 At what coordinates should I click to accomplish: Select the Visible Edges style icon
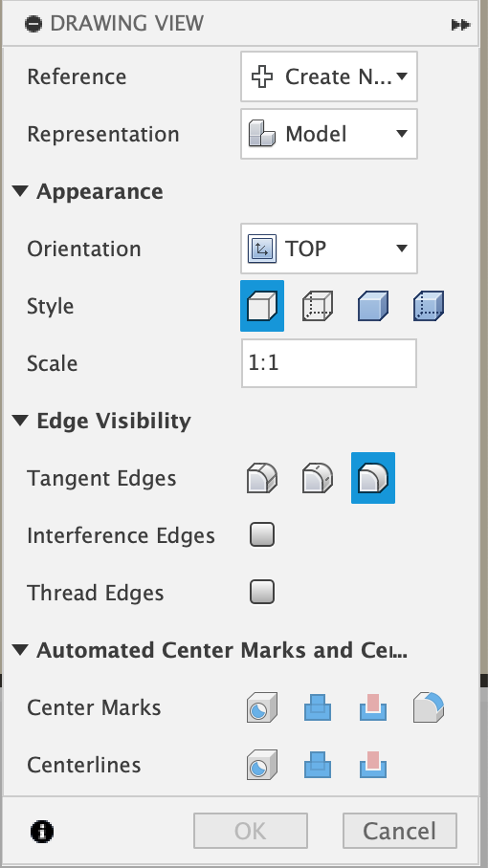(262, 306)
